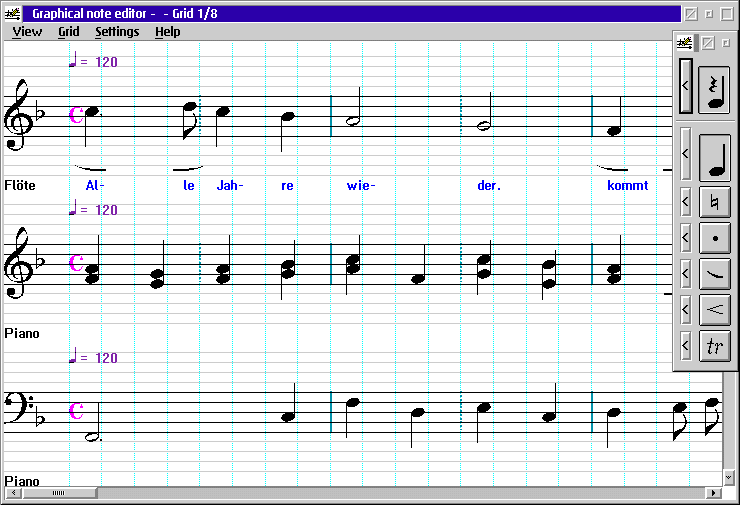Click the bass Piano staff tempo 120
Image resolution: width=740 pixels, height=505 pixels.
[x=93, y=357]
